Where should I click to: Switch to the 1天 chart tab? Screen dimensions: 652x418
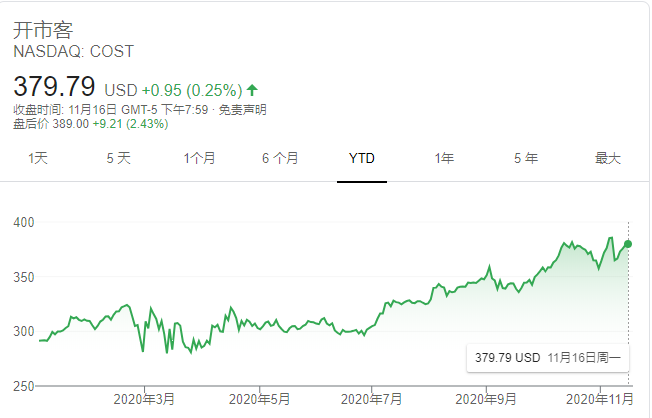point(38,158)
